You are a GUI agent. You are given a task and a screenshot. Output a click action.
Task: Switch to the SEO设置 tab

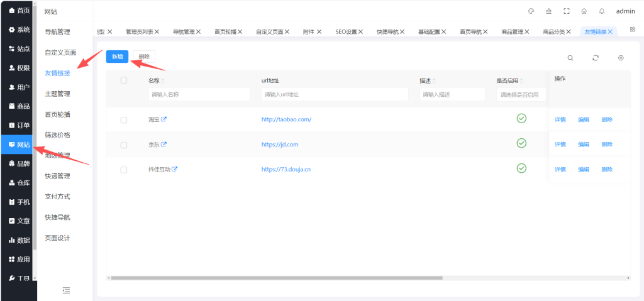346,31
